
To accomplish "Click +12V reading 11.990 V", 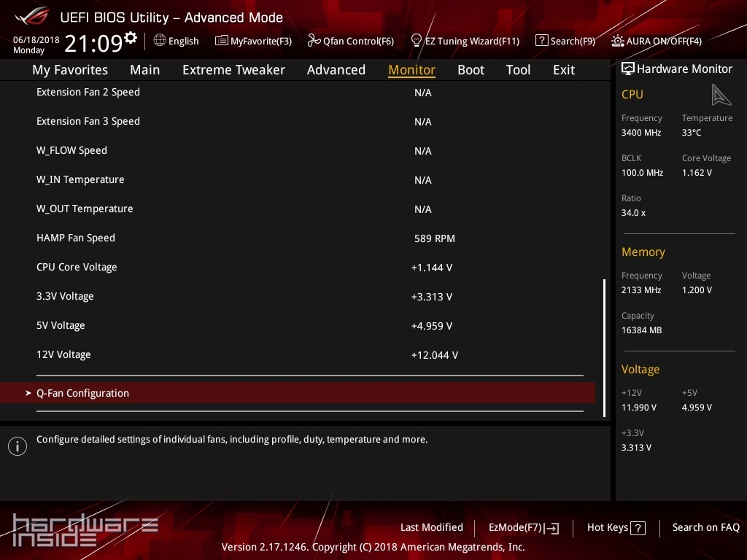I will [639, 408].
